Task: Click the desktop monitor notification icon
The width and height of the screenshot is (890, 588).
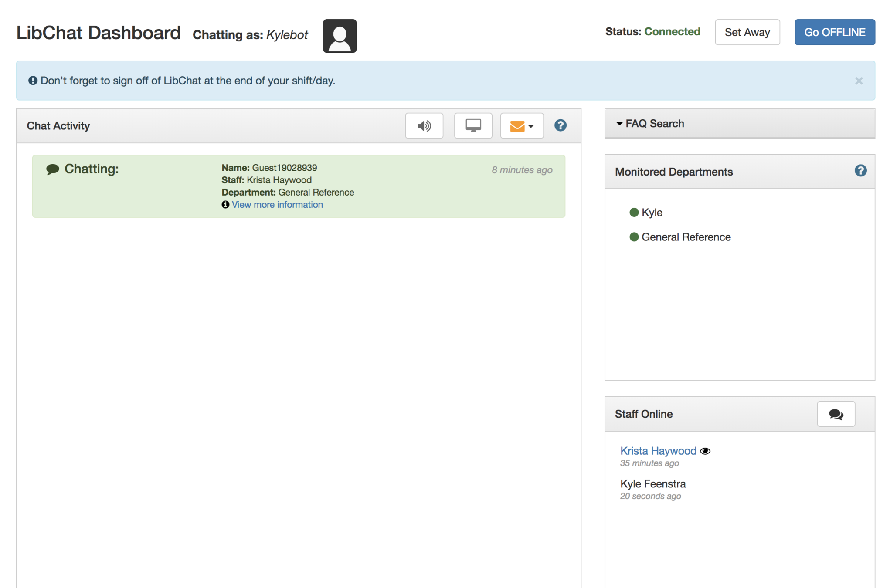Action: point(473,126)
